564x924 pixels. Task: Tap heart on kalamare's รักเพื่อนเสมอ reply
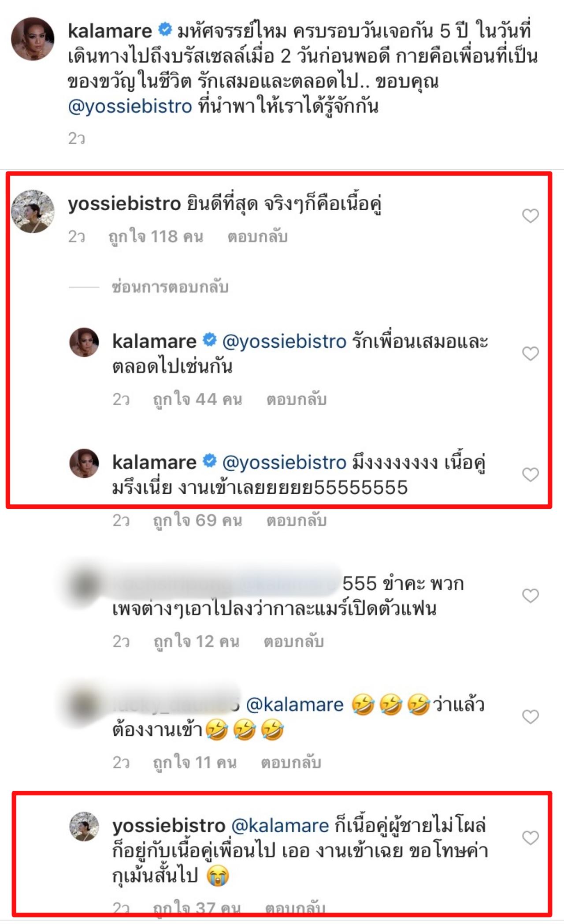(531, 354)
